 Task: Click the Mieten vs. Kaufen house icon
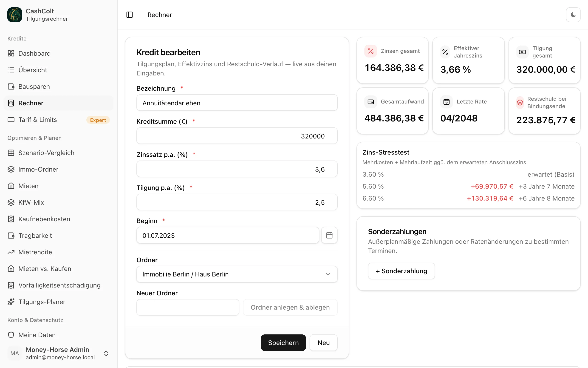11,268
